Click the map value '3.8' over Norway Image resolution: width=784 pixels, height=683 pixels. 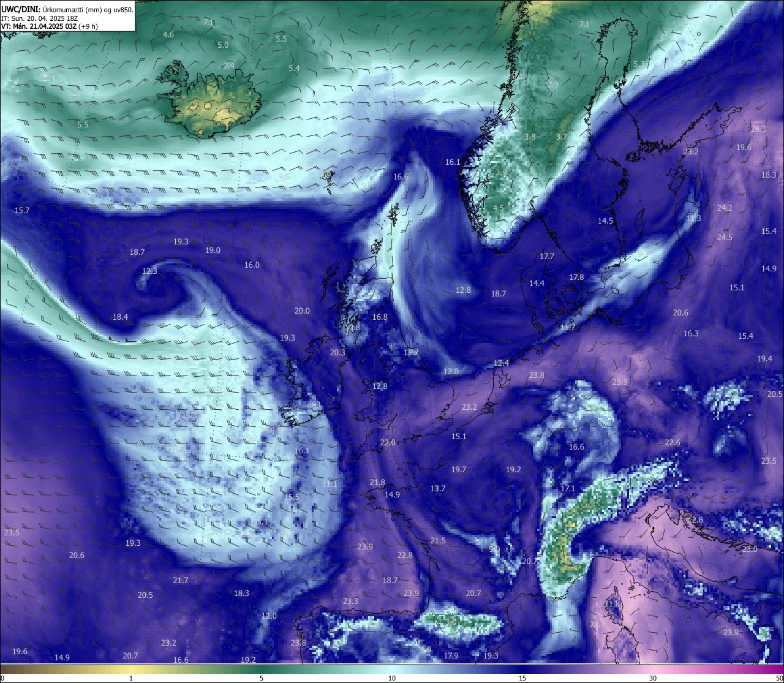(x=530, y=137)
